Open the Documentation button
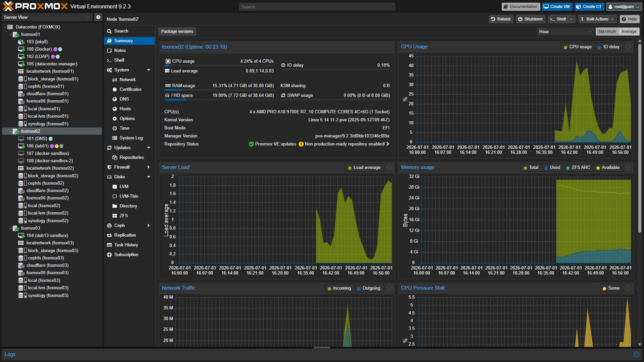Image resolution: width=644 pixels, height=362 pixels. (521, 7)
